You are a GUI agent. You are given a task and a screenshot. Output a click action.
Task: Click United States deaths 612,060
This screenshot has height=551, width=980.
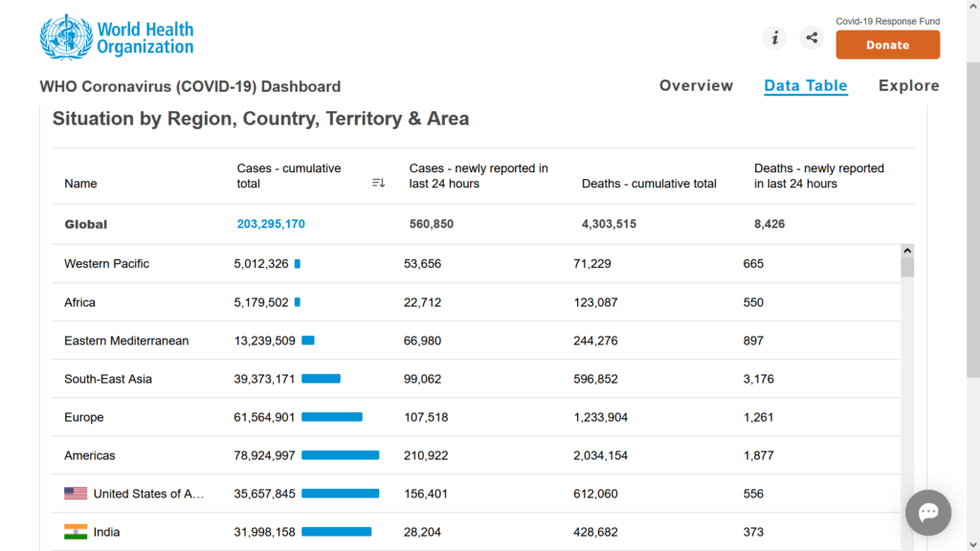click(x=595, y=494)
